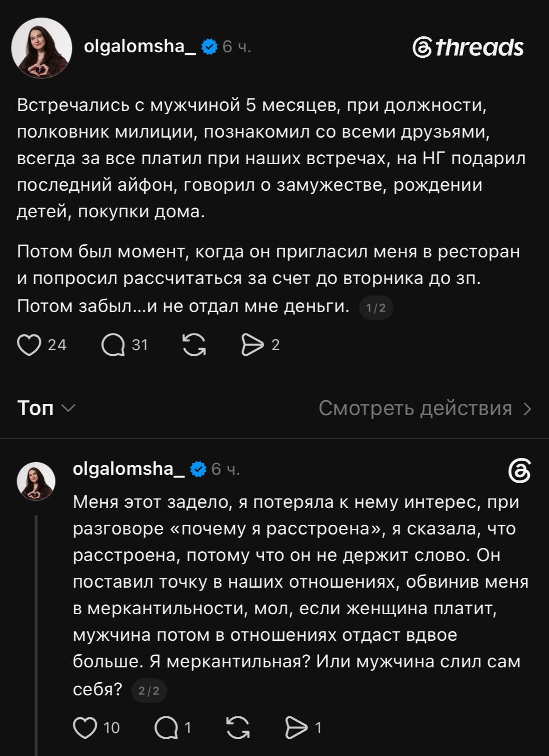Share the reply post via send icon

(296, 728)
